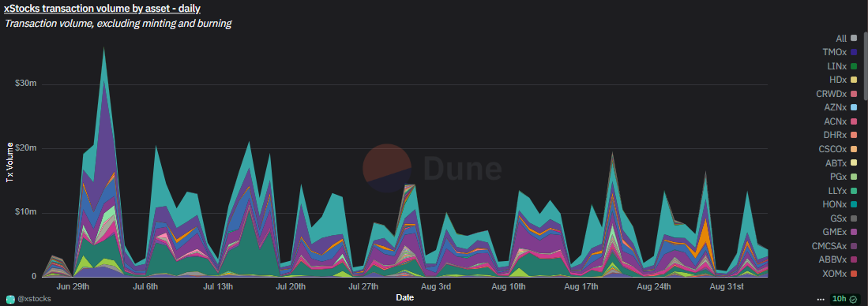Image resolution: width=868 pixels, height=306 pixels.
Task: Click the Aug 17th x-axis label
Action: tap(581, 286)
